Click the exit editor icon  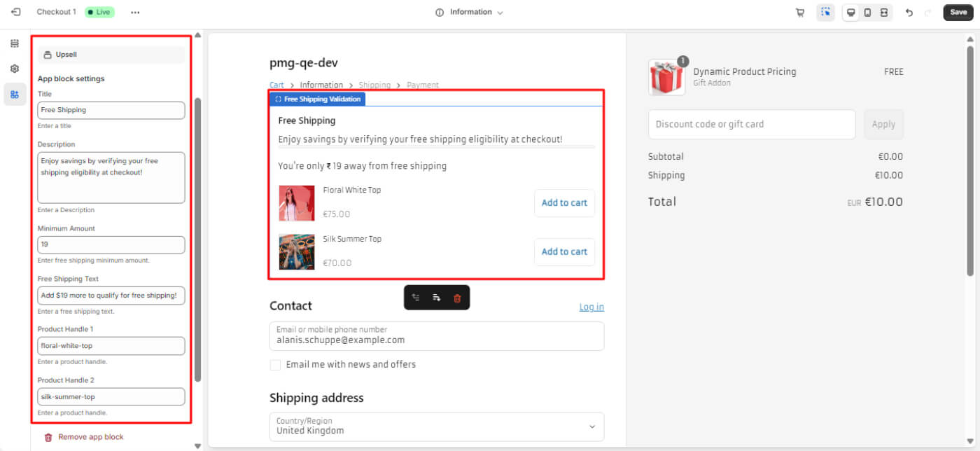(x=16, y=12)
